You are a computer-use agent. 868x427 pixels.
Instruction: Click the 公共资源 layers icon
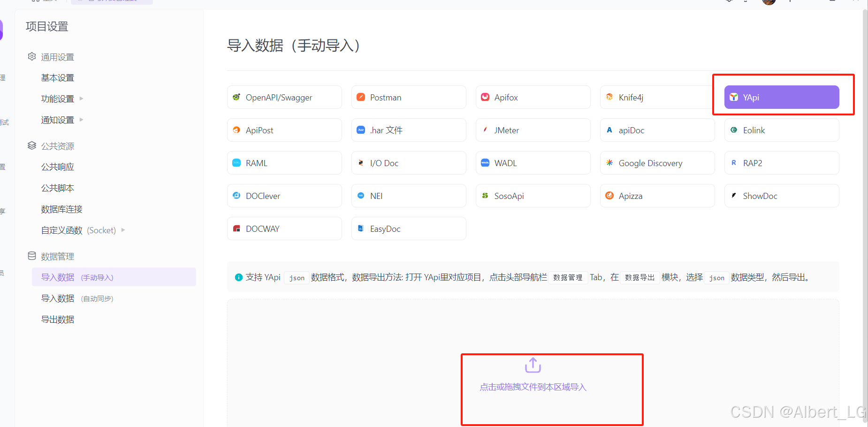point(32,145)
